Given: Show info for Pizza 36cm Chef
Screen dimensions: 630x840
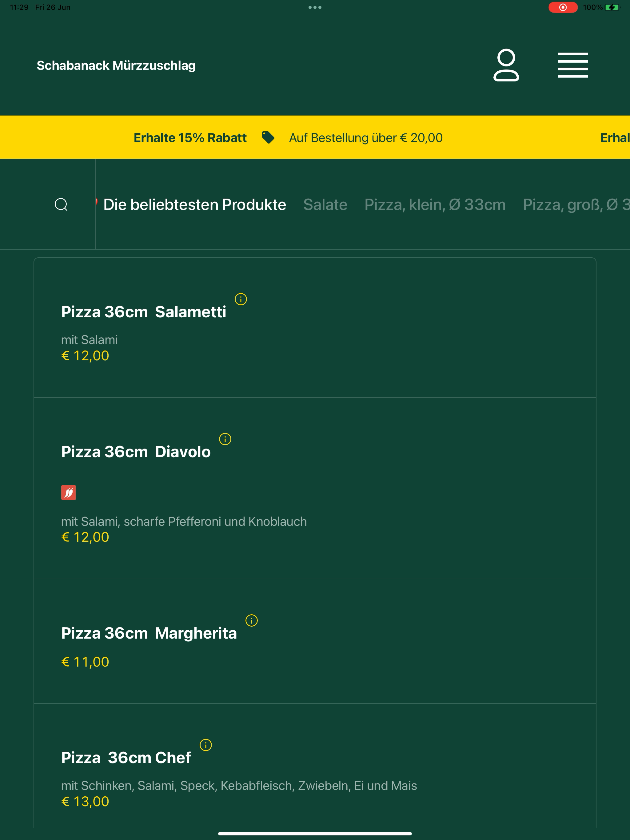Looking at the screenshot, I should point(205,745).
